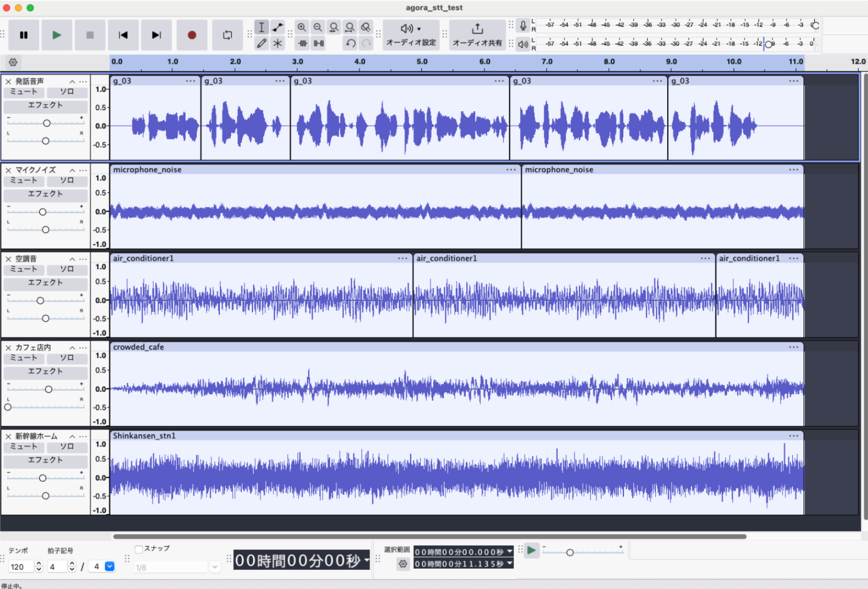Open timeline options gear above tracks
Viewport: 868px width, 589px height.
tap(13, 62)
